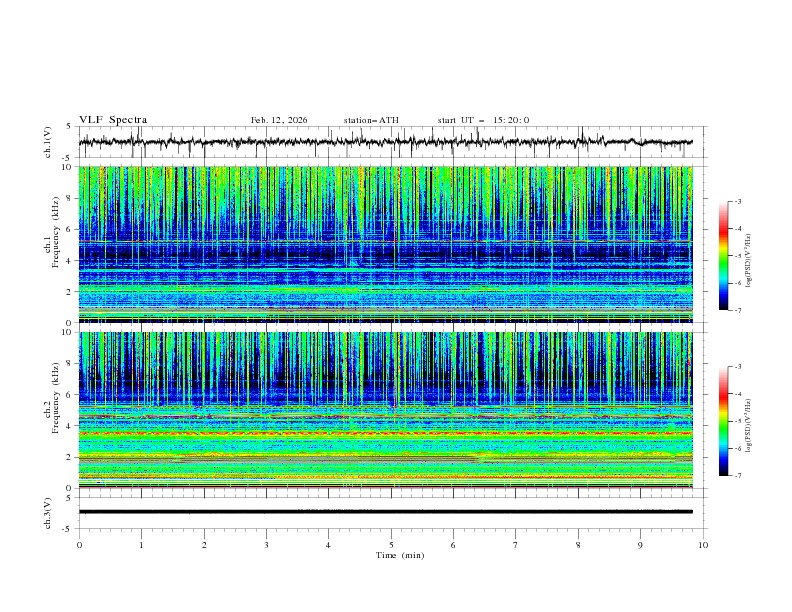This screenshot has height=612, width=792.
Task: Click tick label "10" on the Time axis
Action: pyautogui.click(x=703, y=545)
